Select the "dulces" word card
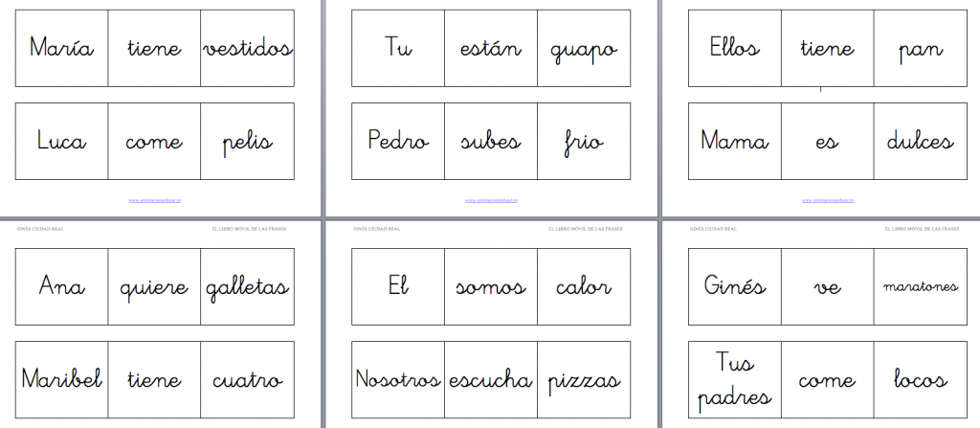The image size is (980, 428). (920, 142)
